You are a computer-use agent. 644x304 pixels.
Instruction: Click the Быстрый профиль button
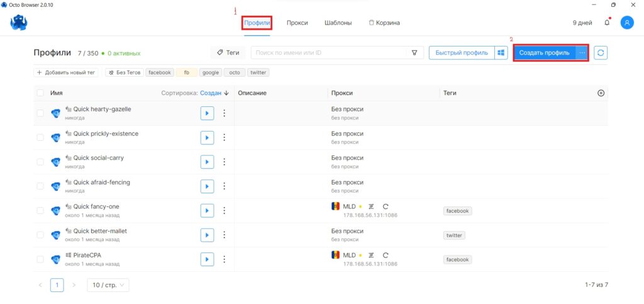point(462,53)
